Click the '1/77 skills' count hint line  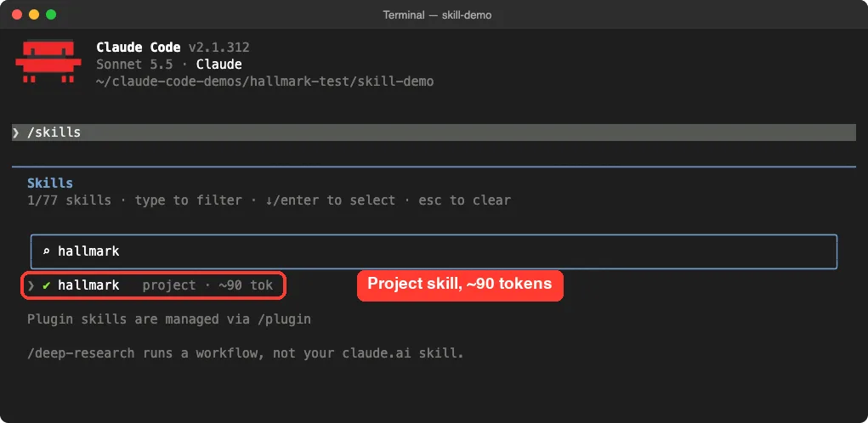[x=269, y=200]
